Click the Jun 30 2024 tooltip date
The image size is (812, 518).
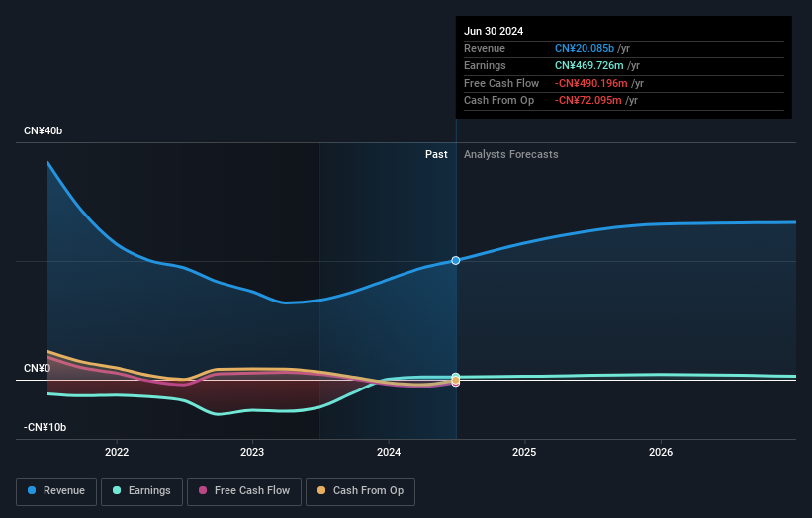[494, 31]
